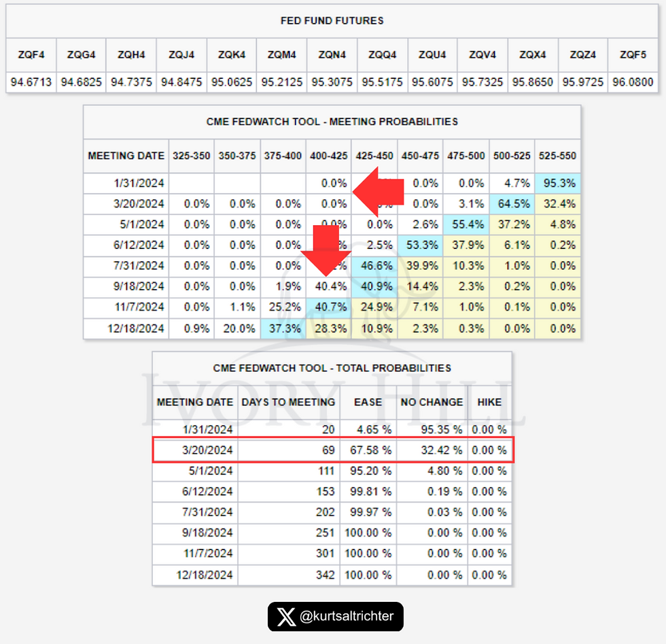The image size is (666, 644).
Task: Click the FED FUND FUTURES table title
Action: 332,21
